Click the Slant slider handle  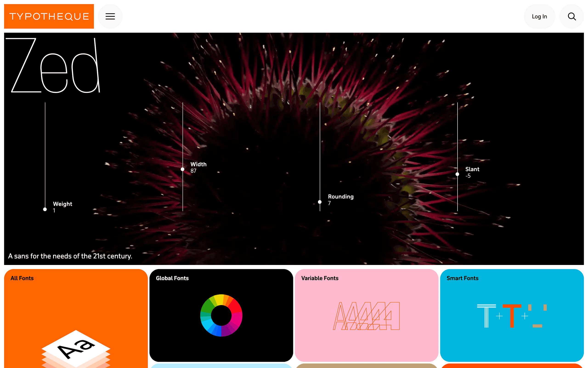[457, 174]
